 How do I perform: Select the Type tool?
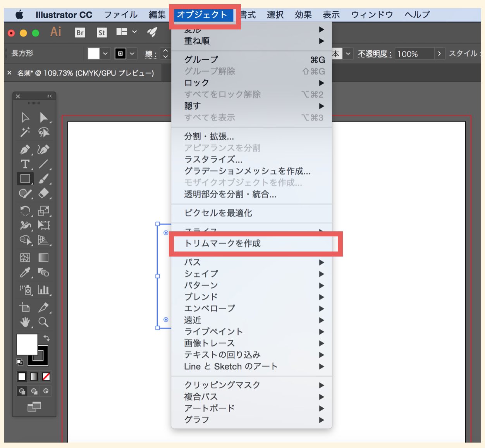point(25,164)
